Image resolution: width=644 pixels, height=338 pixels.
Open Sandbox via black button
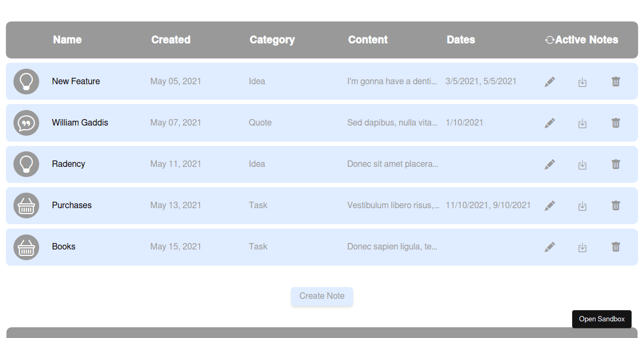602,319
